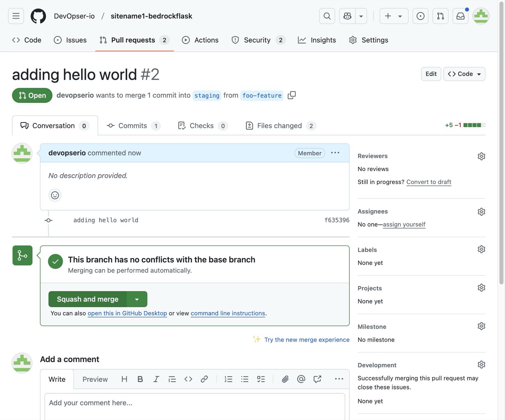This screenshot has width=505, height=420.
Task: Attach files using the paperclip icon
Action: tap(285, 379)
